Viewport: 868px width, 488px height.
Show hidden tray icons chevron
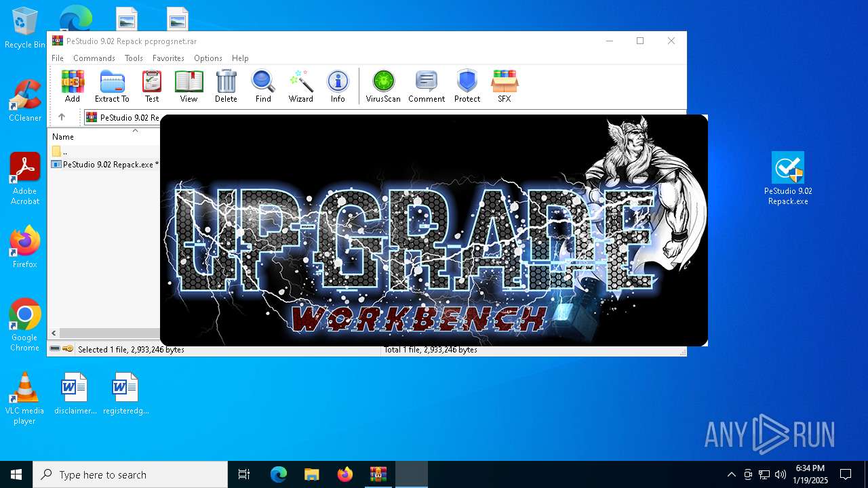[731, 474]
